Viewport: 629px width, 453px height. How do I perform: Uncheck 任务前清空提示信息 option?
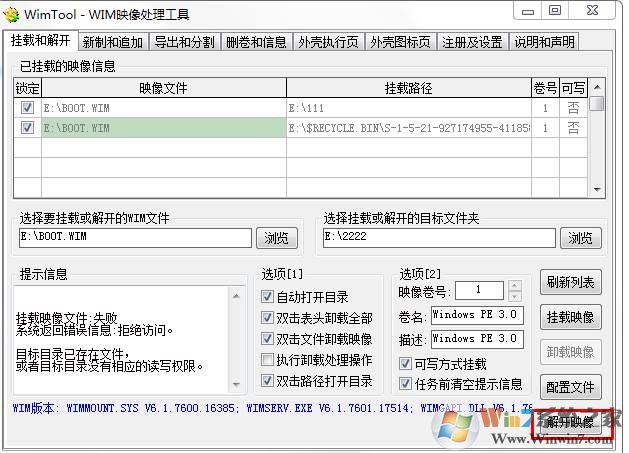click(405, 384)
